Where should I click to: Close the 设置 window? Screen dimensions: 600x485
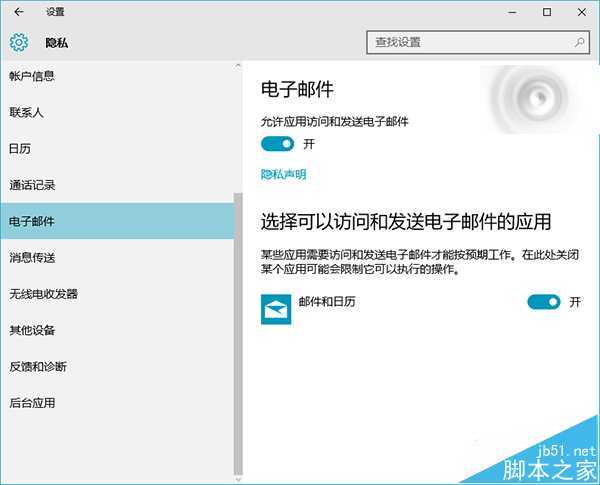[582, 12]
